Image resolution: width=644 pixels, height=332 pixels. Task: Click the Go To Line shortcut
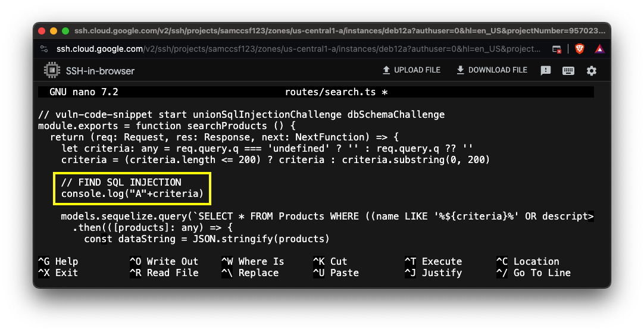533,273
